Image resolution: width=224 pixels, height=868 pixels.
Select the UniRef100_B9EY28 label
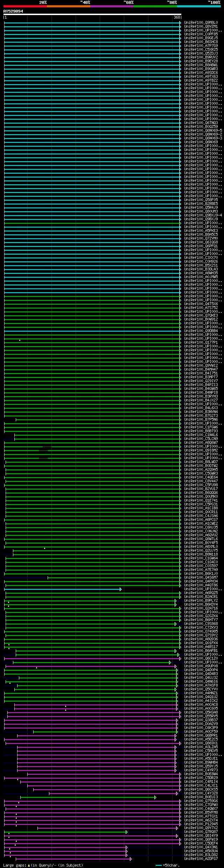point(201,61)
